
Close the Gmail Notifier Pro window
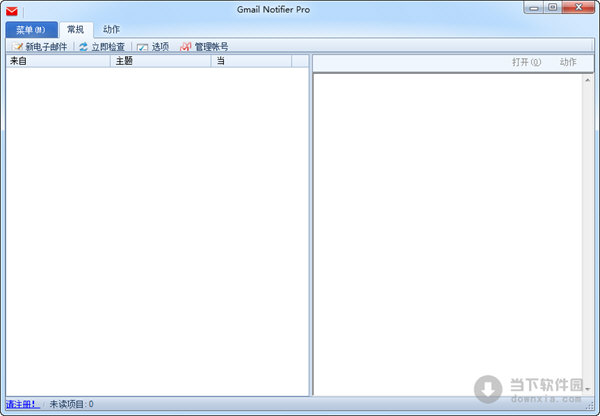[x=579, y=7]
